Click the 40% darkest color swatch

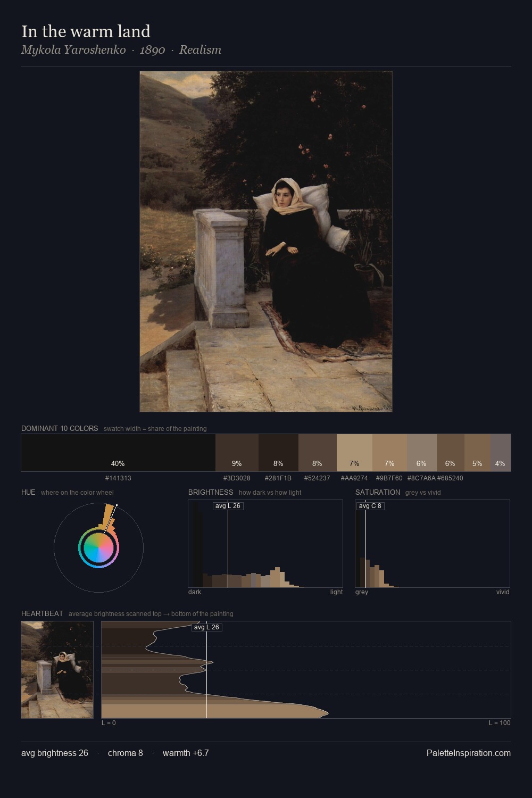118,453
